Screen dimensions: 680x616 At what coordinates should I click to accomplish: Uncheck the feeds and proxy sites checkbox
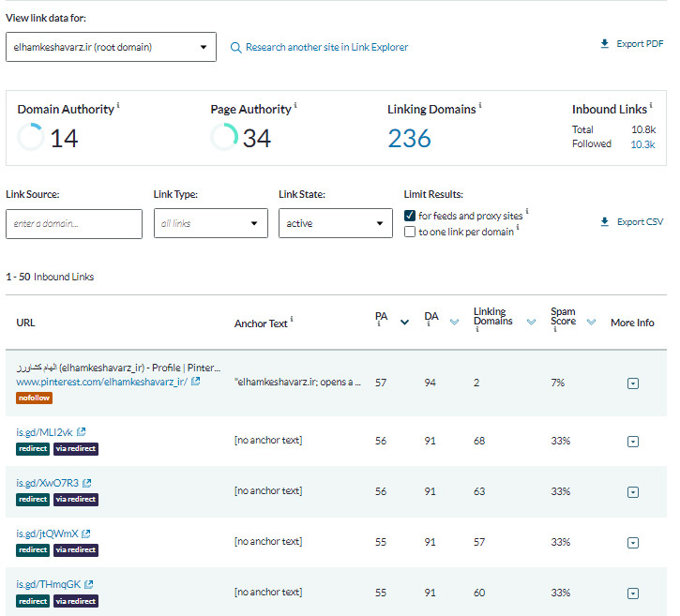[410, 216]
